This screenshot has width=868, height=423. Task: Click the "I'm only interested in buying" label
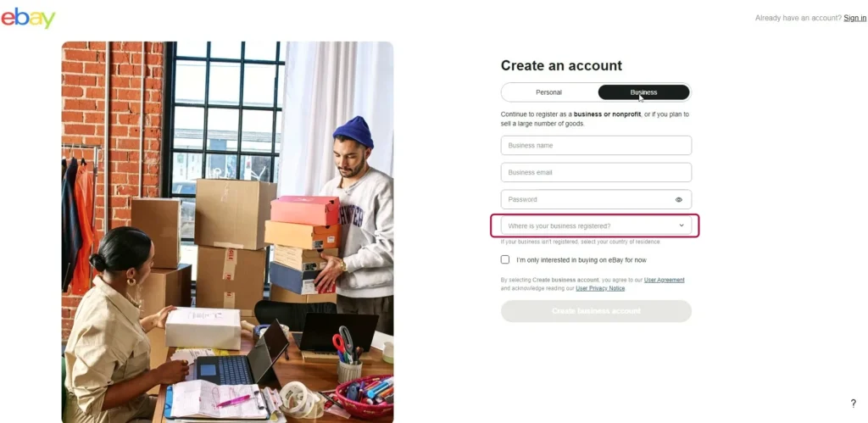click(581, 259)
